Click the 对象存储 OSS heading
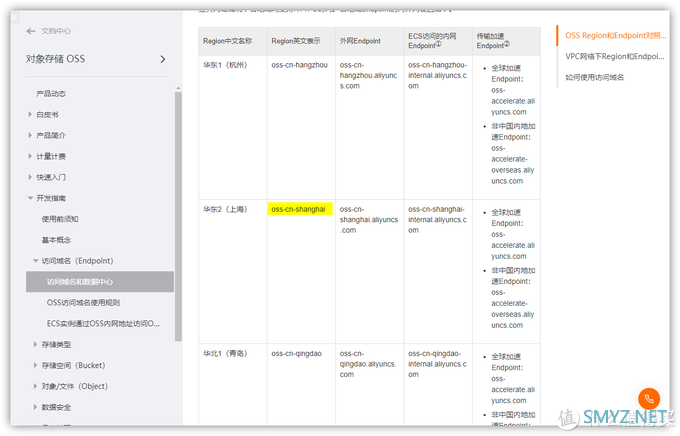680x436 pixels. coord(56,59)
